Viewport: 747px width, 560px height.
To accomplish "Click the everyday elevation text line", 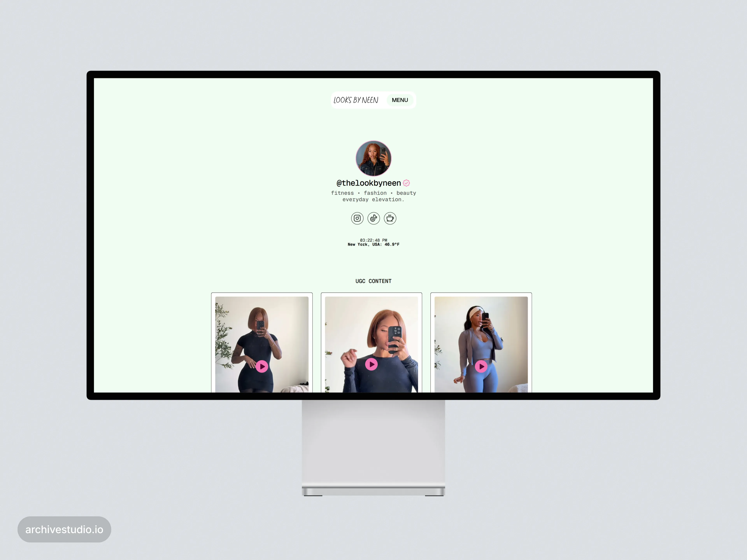I will point(373,199).
